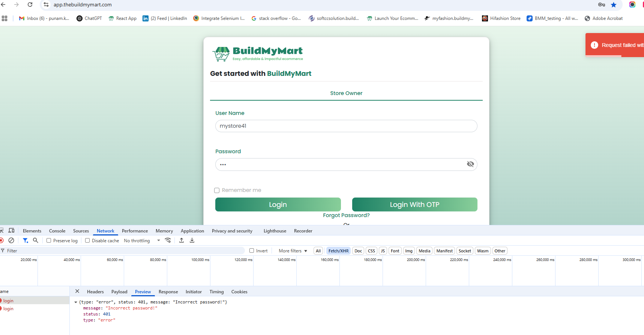Open the saved passwords key icon
This screenshot has width=644, height=335.
(x=602, y=5)
